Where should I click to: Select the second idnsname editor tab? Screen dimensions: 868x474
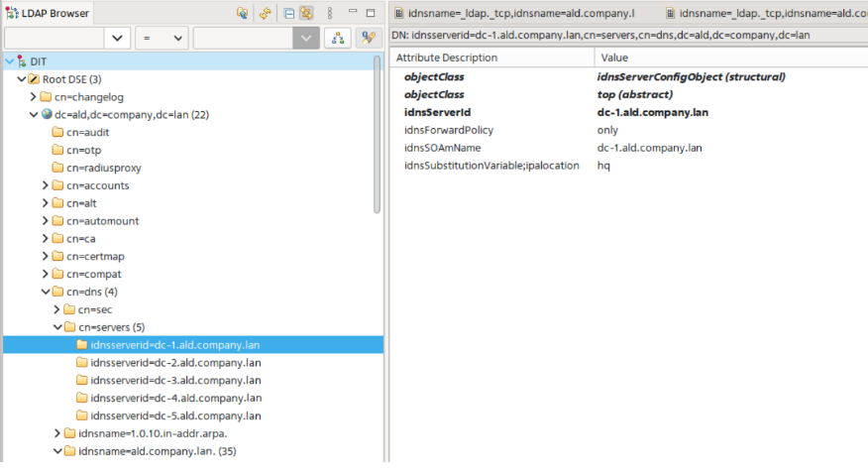click(763, 13)
